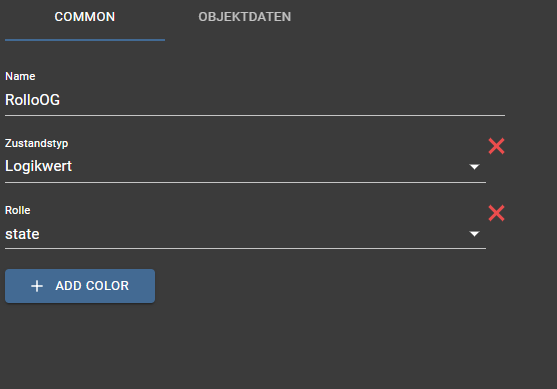The image size is (557, 389).
Task: Remove the Zustandstyp field with red X
Action: coord(496,146)
